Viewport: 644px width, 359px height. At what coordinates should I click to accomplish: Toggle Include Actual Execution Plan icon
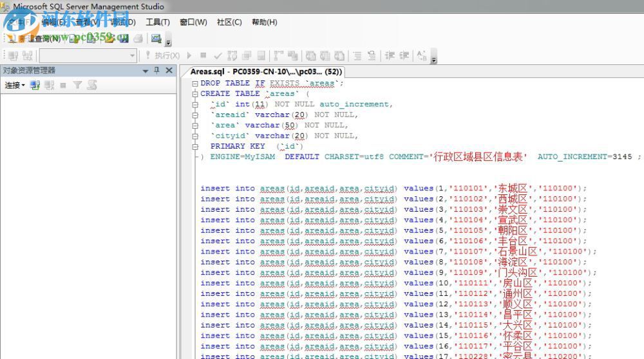click(x=278, y=55)
